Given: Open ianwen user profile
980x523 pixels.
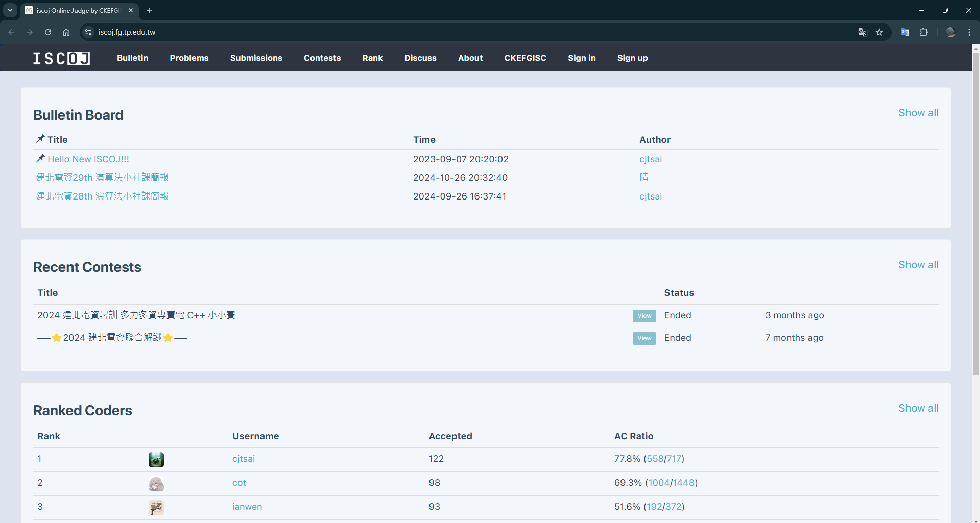Looking at the screenshot, I should point(247,507).
